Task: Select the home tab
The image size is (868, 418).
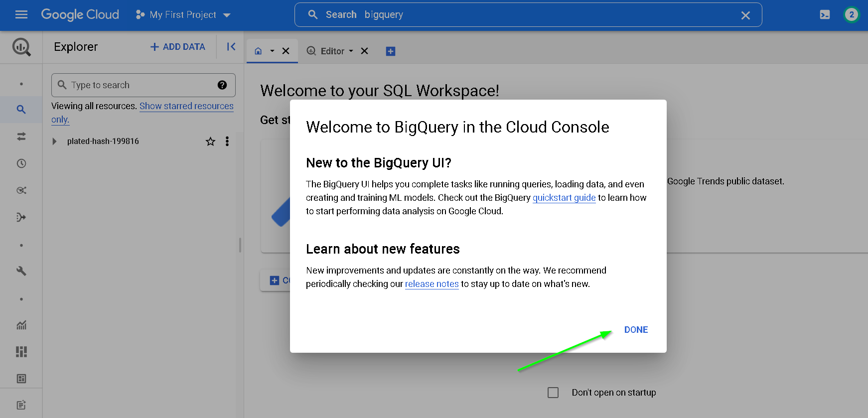Action: [258, 51]
